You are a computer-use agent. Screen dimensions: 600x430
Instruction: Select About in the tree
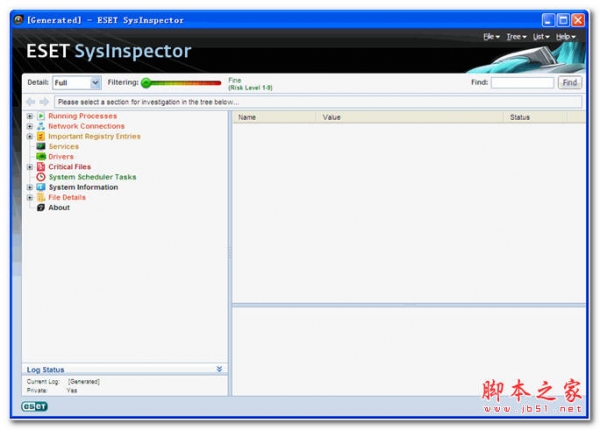tap(59, 208)
